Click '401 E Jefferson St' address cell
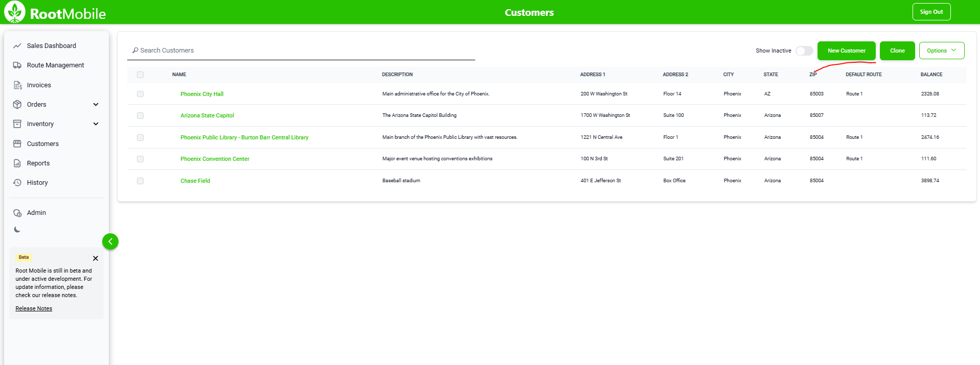 point(600,181)
